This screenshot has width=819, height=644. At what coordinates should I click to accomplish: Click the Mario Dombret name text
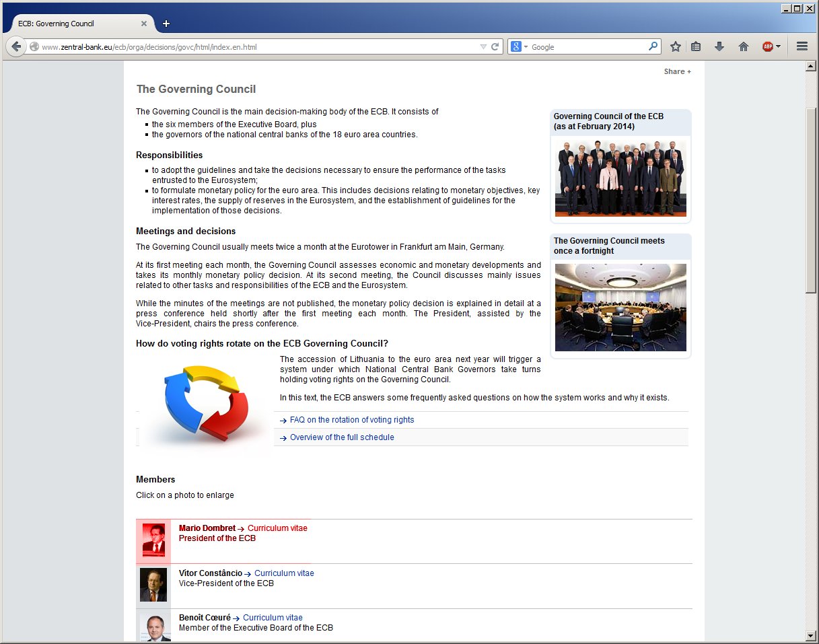pyautogui.click(x=207, y=528)
